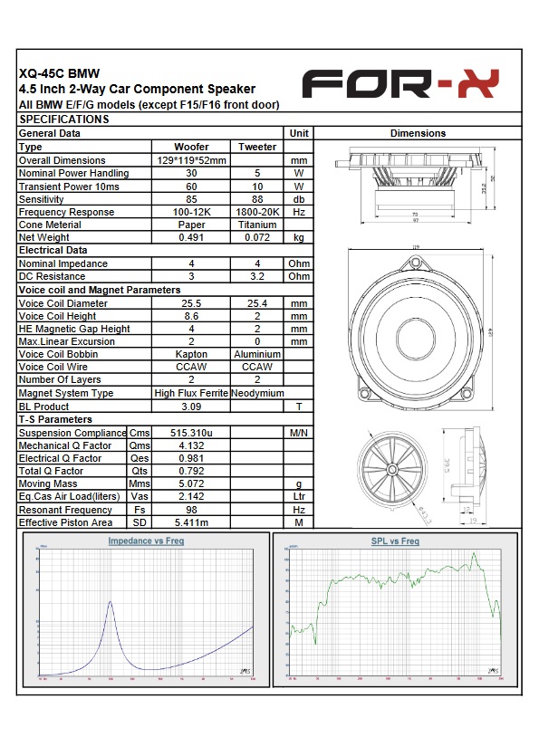539x756 pixels.
Task: Select the "Woofer" column header
Action: tap(191, 147)
